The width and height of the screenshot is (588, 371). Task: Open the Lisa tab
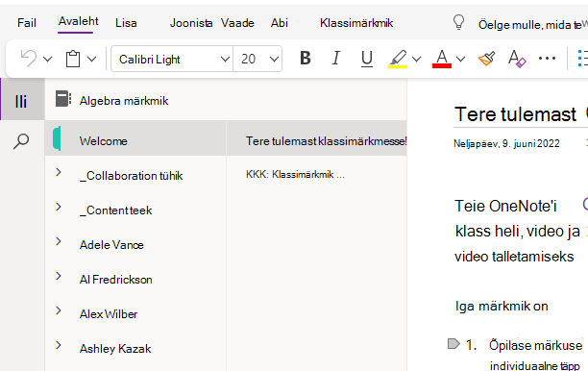click(126, 23)
